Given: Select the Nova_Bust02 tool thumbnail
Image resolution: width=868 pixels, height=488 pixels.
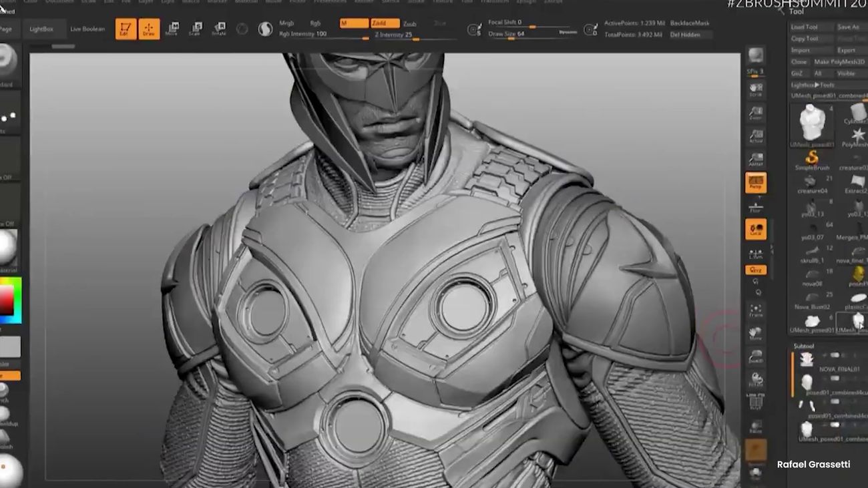Looking at the screenshot, I should coord(811,298).
